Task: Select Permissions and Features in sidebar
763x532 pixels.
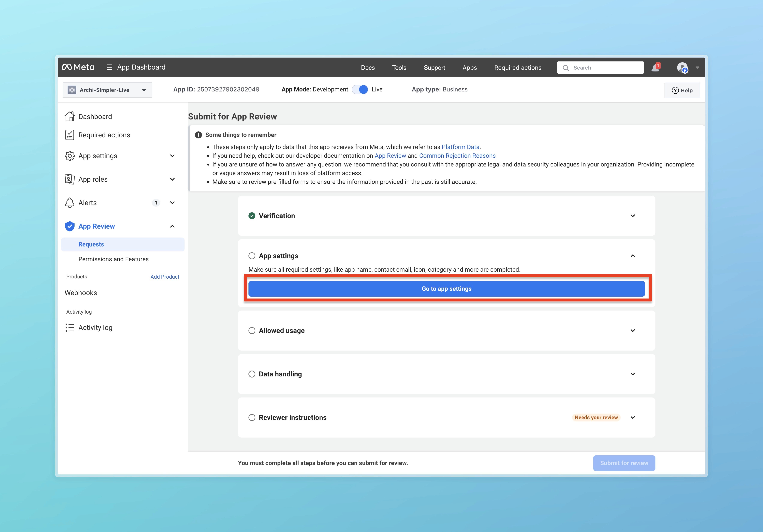Action: pos(113,259)
